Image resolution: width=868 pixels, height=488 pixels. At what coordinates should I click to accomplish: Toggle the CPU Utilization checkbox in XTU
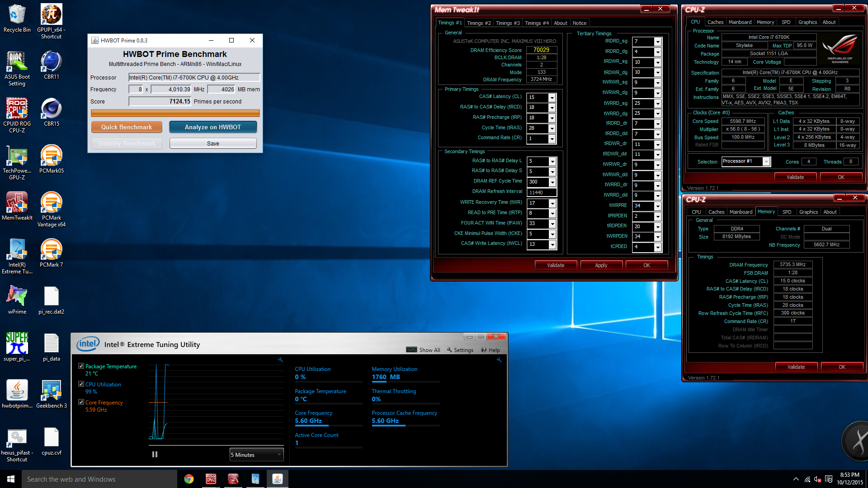point(81,384)
